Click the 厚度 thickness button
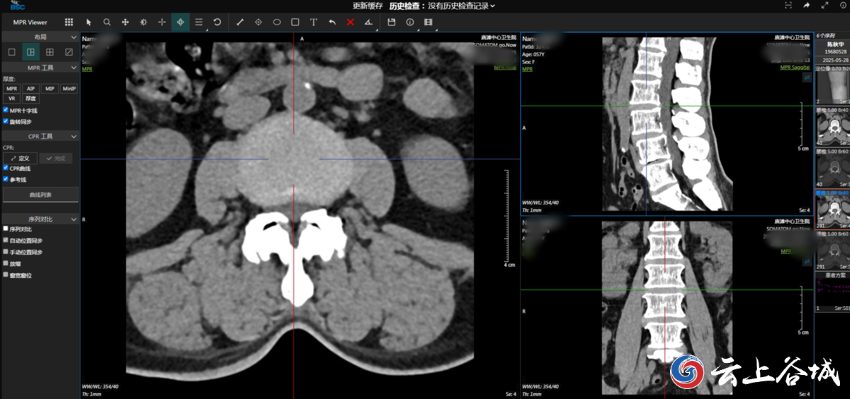This screenshot has height=399, width=850. click(x=30, y=99)
